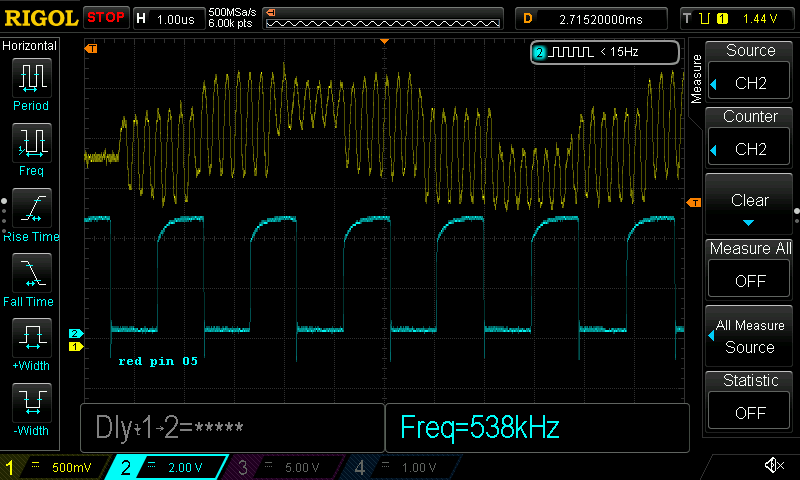Expand the Clear menu arrow
Image resolution: width=800 pixels, height=480 pixels.
click(x=750, y=222)
